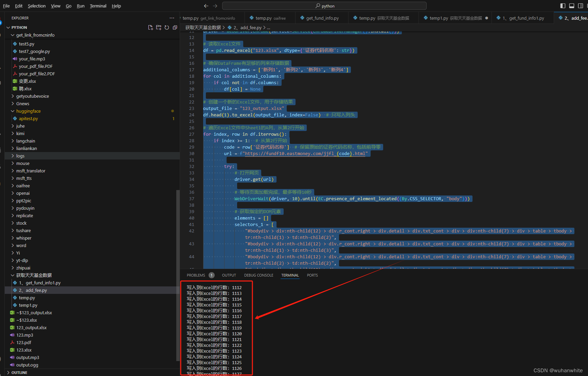Click line number 27 in the gutter

tap(192, 134)
